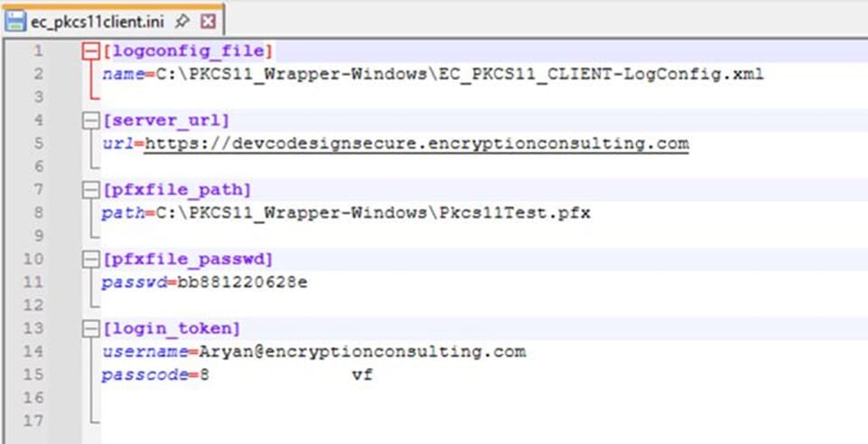Open the devcodesignsecure.encryptionconsulting.com URL
Viewport: 868px width, 444px height.
click(415, 143)
